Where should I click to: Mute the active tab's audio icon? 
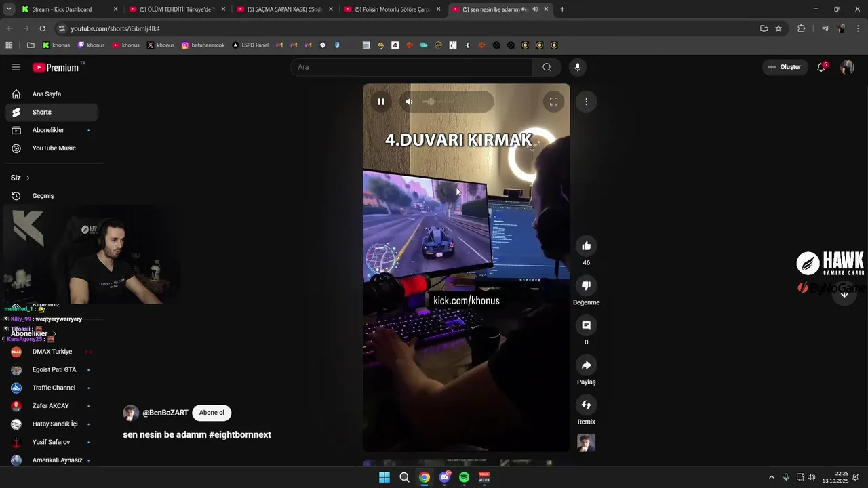535,9
